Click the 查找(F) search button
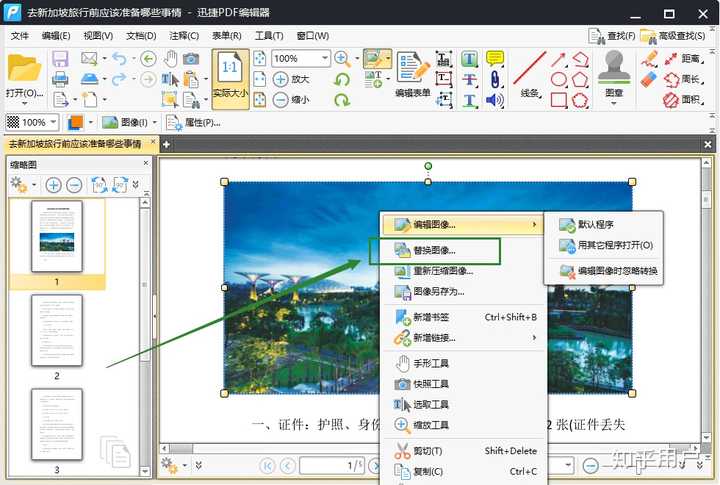This screenshot has height=485, width=720. pos(612,36)
